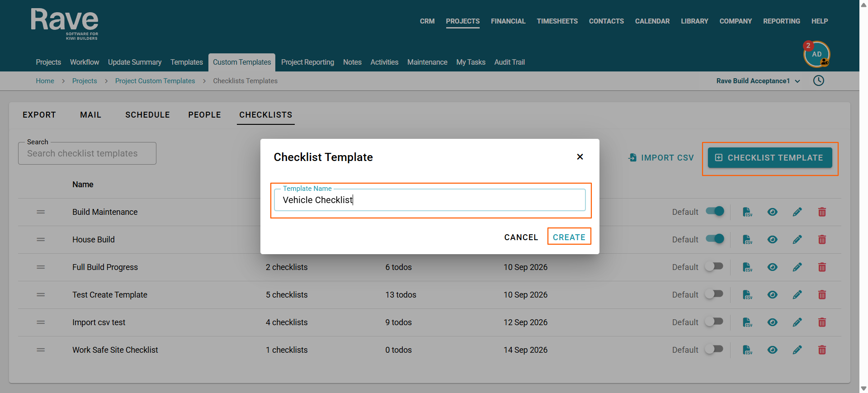Click the CREATE button in dialog

[569, 237]
